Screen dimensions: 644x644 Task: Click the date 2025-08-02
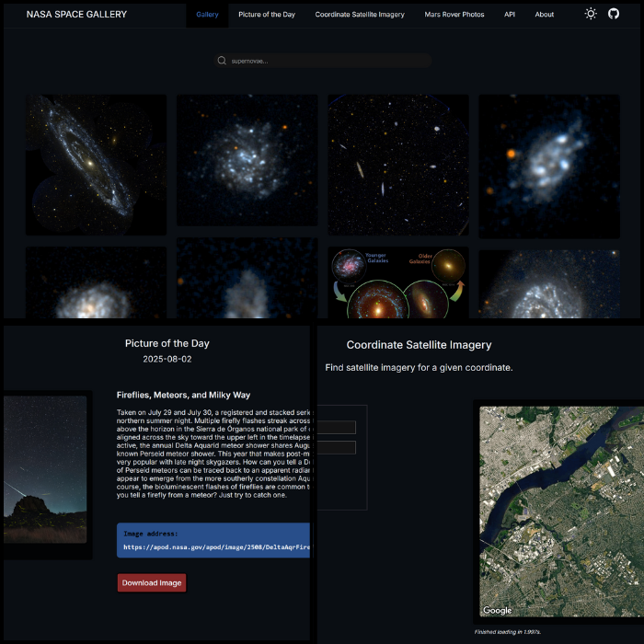[167, 359]
